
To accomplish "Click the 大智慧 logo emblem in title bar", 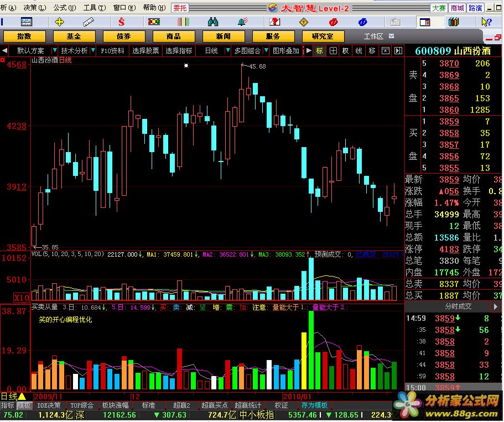I will point(273,7).
